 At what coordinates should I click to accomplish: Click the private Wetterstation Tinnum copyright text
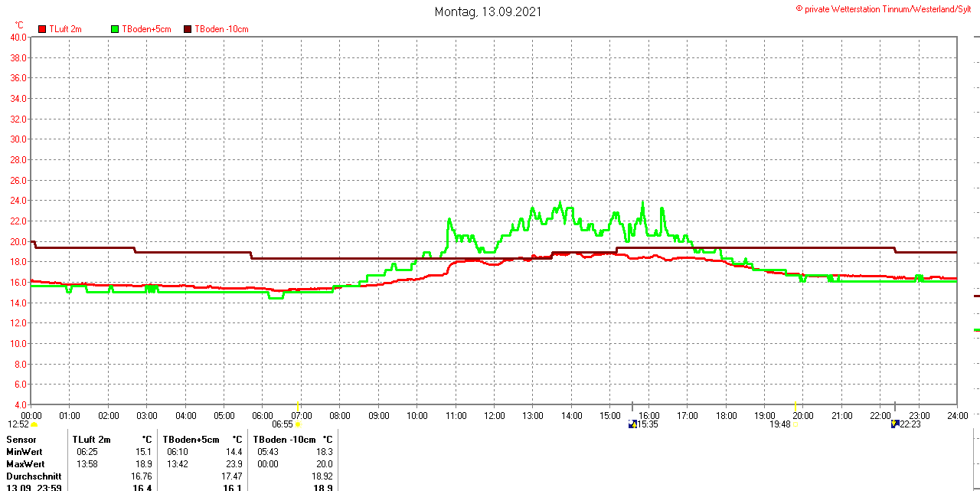click(887, 9)
